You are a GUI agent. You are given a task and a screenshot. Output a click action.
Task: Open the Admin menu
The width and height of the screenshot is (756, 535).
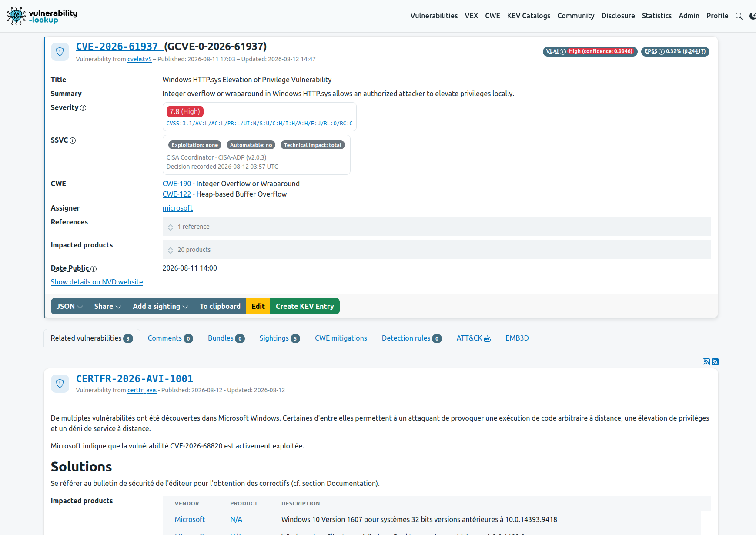coord(689,16)
